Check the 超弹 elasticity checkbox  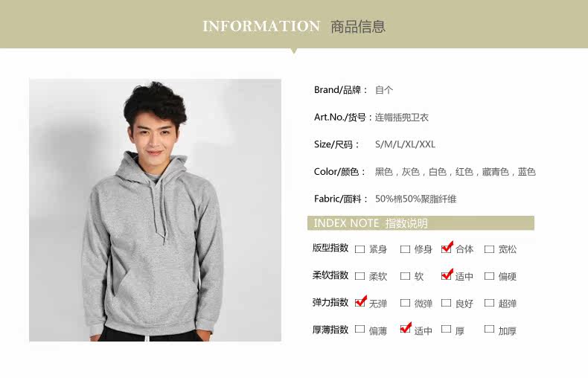[489, 303]
